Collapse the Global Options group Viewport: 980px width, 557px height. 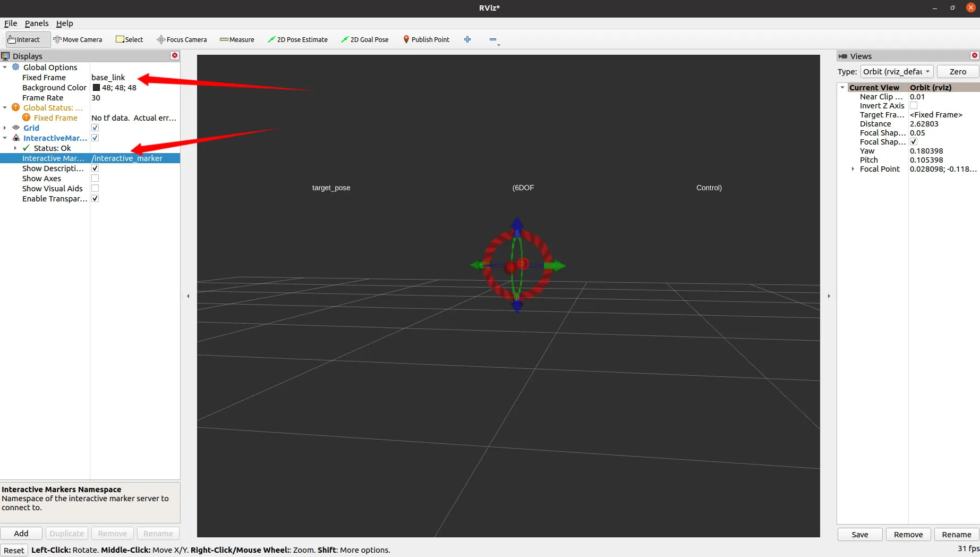[5, 67]
